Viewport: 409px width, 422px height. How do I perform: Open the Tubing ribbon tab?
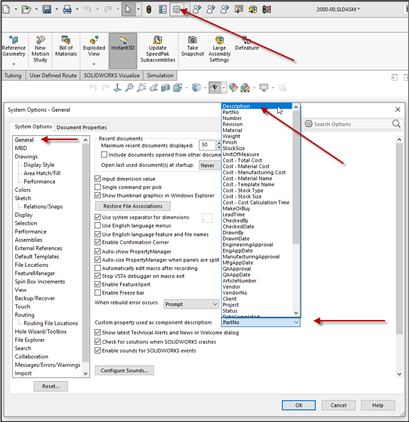(13, 75)
